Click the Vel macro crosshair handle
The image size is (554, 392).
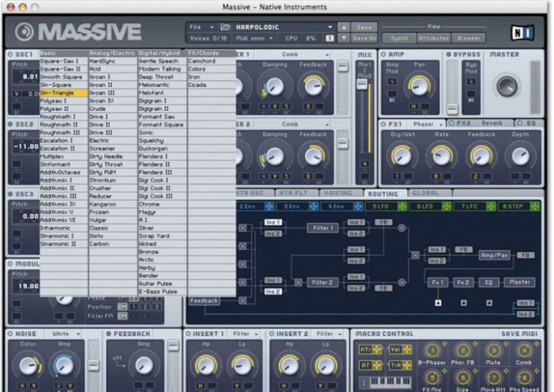point(407,349)
